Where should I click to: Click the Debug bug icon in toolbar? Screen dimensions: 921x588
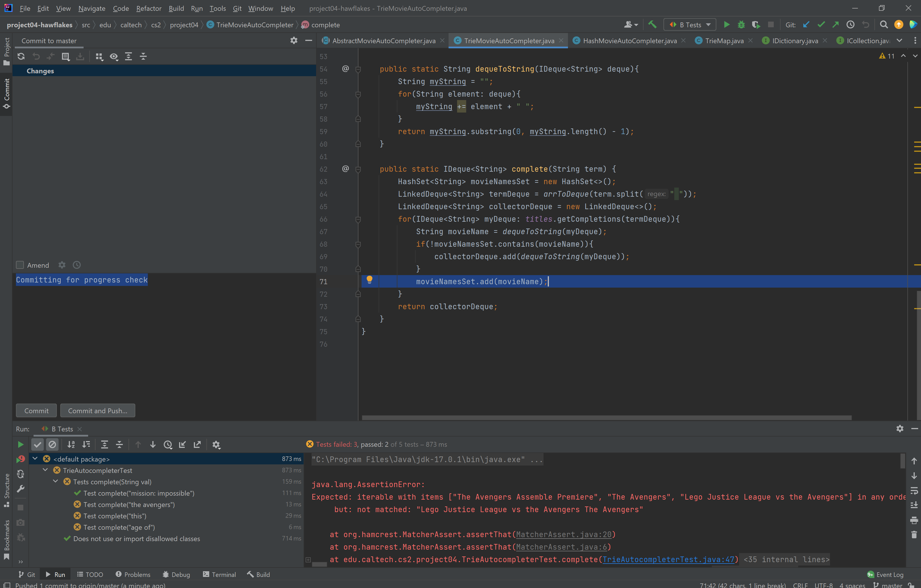tap(741, 25)
